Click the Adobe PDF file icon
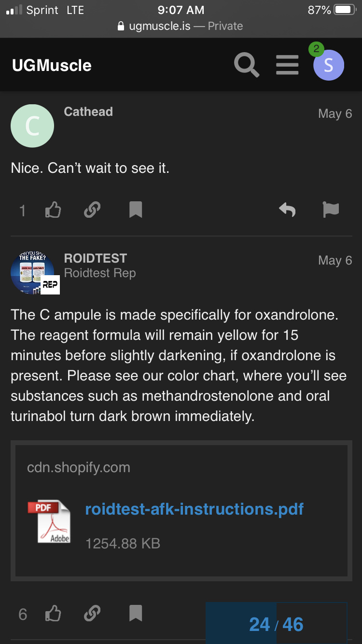 [x=50, y=521]
